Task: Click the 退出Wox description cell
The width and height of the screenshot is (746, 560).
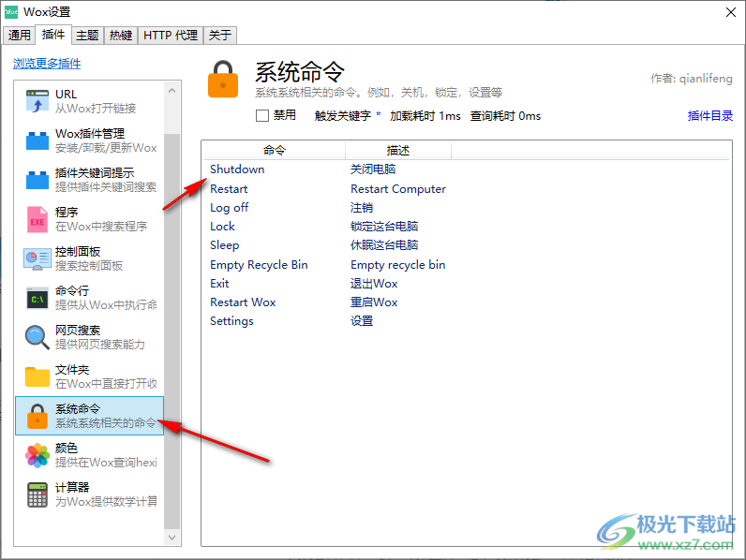Action: 374,284
